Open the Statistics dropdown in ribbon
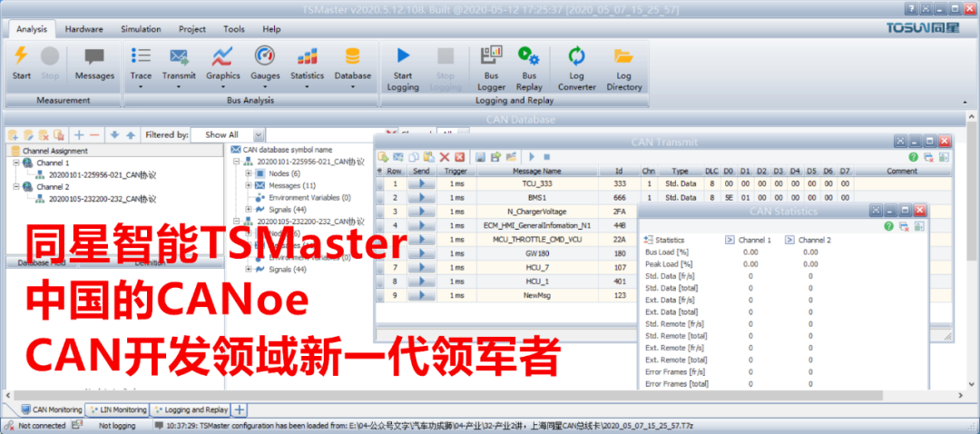The height and width of the screenshot is (434, 980). (x=308, y=62)
